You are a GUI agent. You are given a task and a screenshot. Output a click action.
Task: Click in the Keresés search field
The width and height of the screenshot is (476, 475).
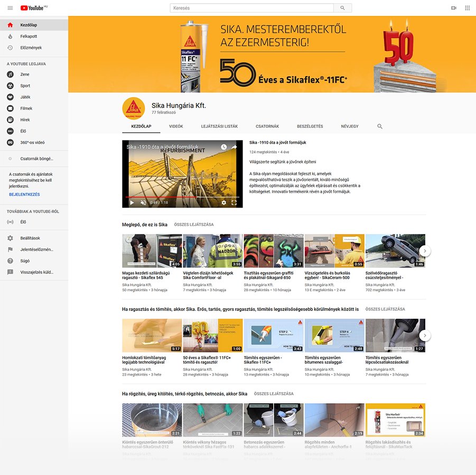pyautogui.click(x=251, y=8)
